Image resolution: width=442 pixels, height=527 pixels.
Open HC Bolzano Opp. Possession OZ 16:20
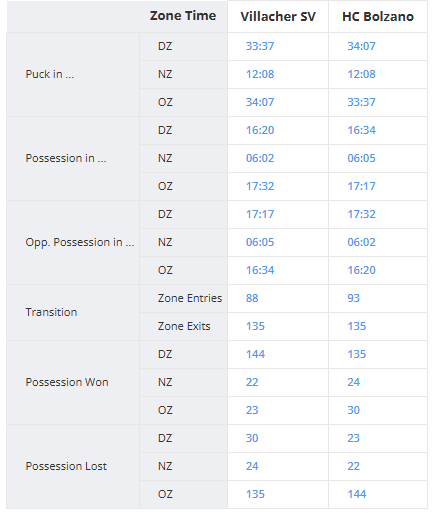click(x=361, y=270)
